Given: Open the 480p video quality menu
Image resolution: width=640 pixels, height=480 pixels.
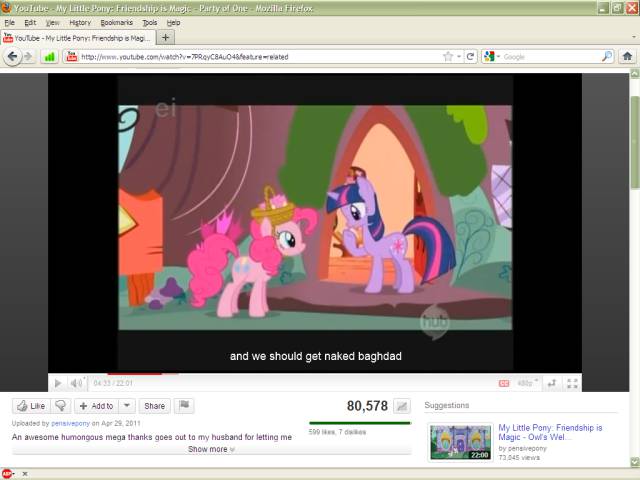Looking at the screenshot, I should coord(527,383).
